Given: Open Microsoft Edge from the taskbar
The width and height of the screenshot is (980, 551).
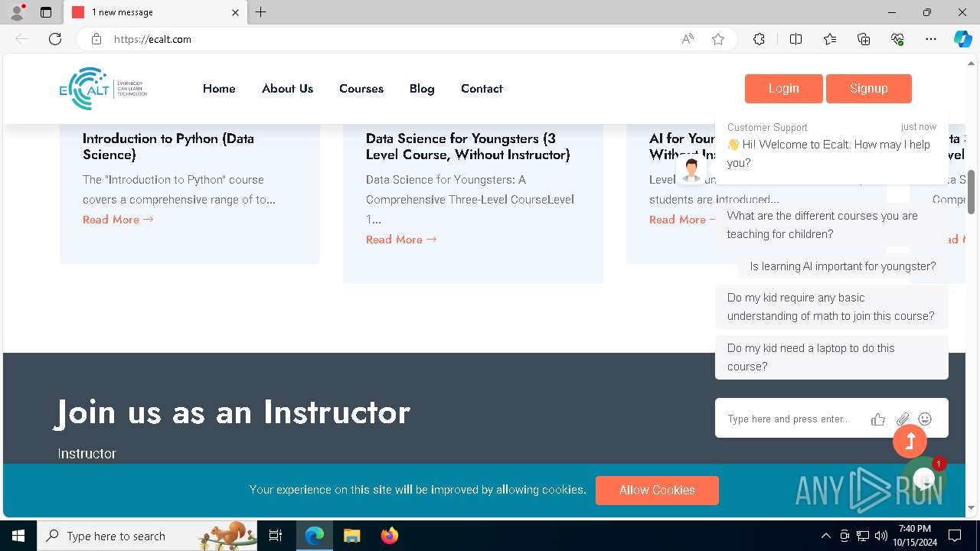Looking at the screenshot, I should coord(315,536).
